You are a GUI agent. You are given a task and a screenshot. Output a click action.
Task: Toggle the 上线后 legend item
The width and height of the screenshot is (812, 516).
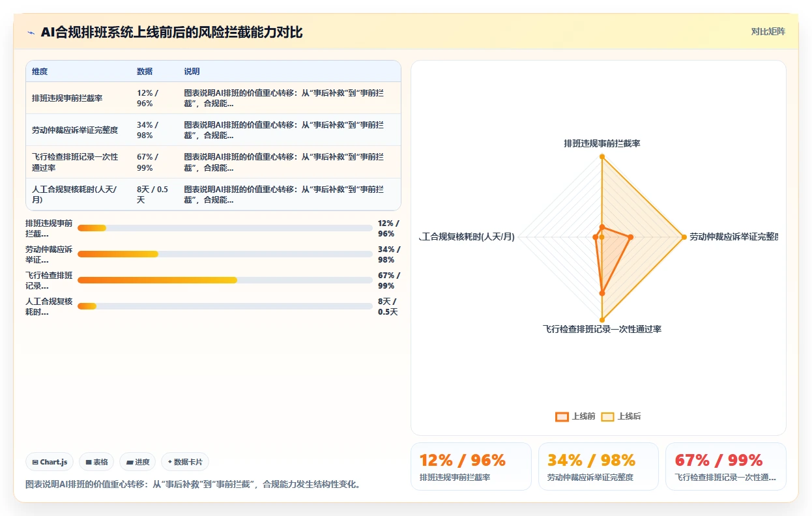point(620,416)
